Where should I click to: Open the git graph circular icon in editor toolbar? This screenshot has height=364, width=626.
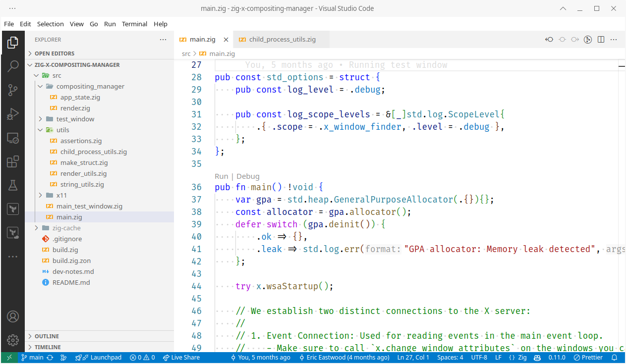pos(588,40)
